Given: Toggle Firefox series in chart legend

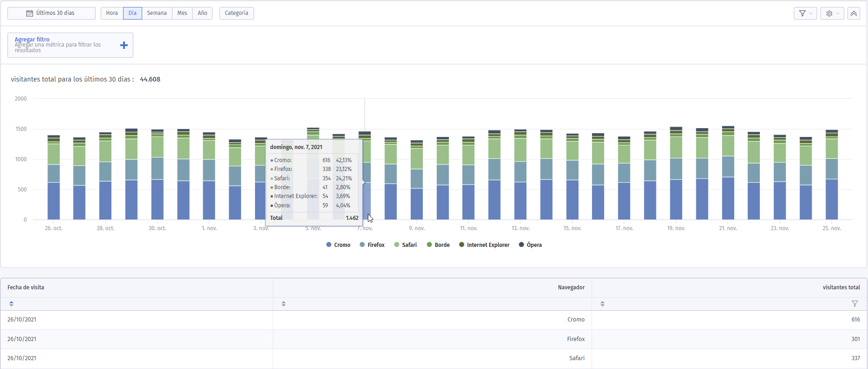Looking at the screenshot, I should 372,245.
